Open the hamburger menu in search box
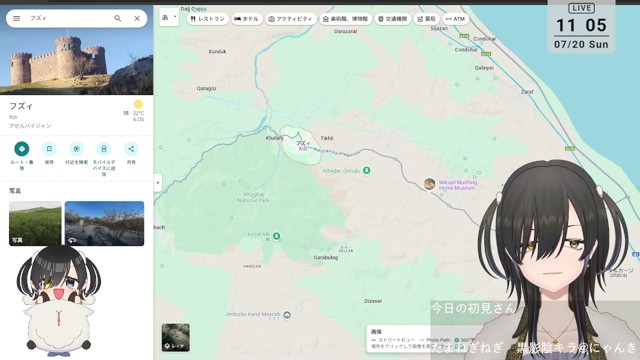Screen dimensions: 640x360 pos(16,18)
